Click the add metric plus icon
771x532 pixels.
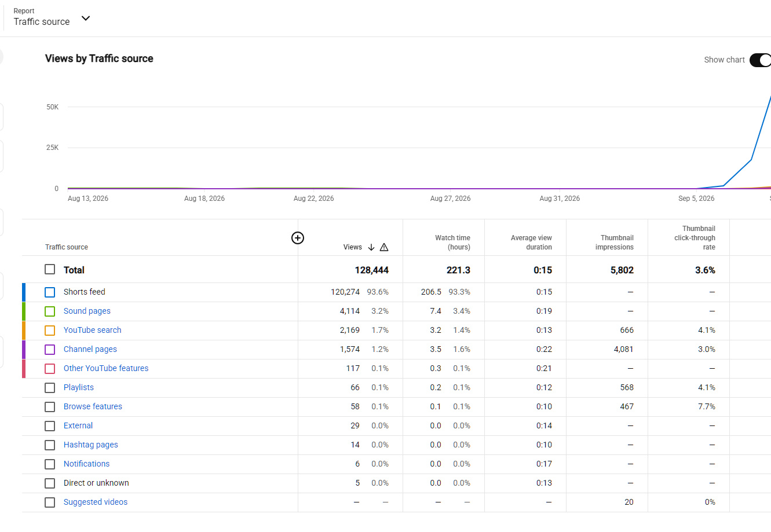(x=298, y=238)
